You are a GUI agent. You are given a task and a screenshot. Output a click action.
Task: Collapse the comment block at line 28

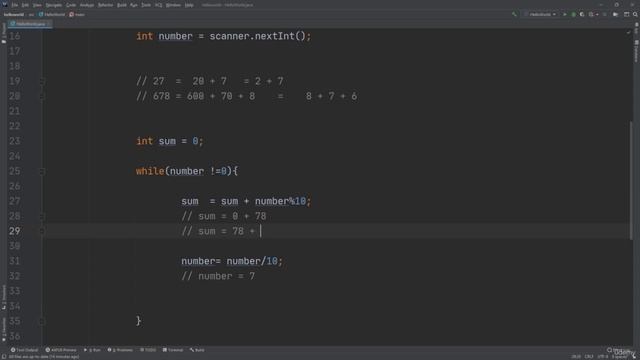42,216
